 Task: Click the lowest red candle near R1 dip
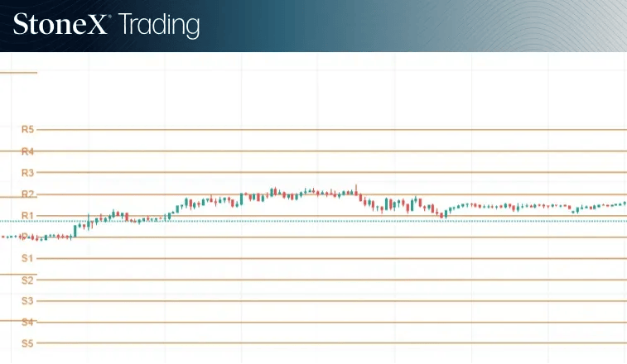point(441,215)
